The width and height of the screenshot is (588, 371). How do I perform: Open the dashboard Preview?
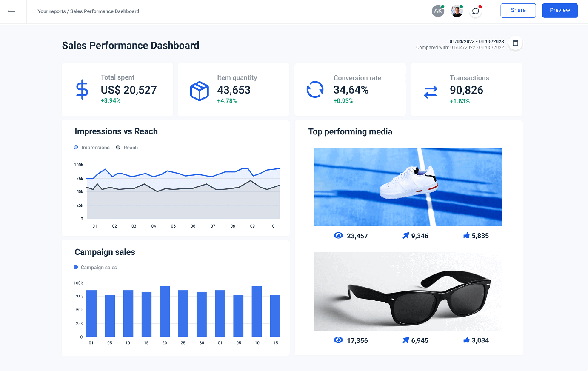point(559,10)
